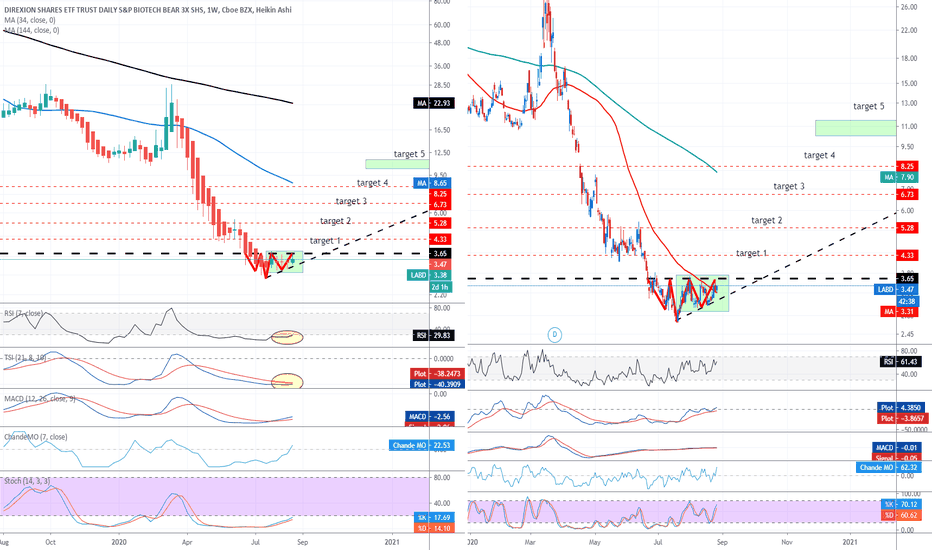Click the Mar label on right time axis
Screen dimensions: 932x550
tap(531, 542)
